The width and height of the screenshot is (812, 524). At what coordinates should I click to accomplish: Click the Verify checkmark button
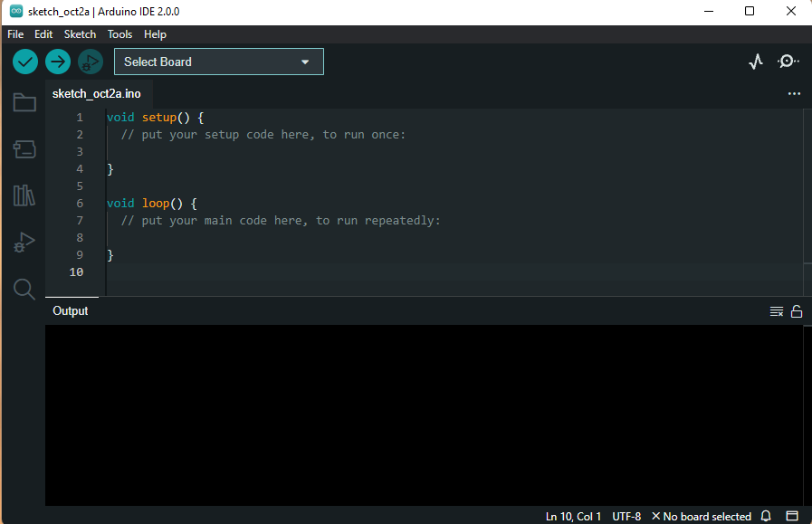24,62
